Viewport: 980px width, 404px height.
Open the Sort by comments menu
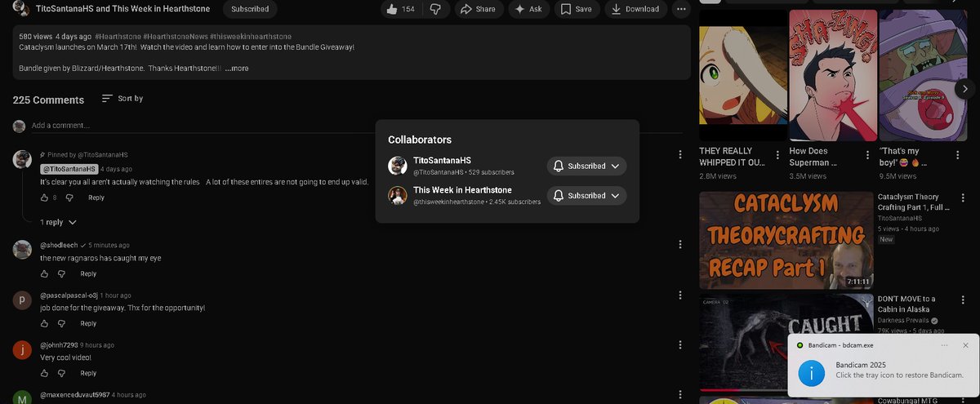[x=122, y=99]
